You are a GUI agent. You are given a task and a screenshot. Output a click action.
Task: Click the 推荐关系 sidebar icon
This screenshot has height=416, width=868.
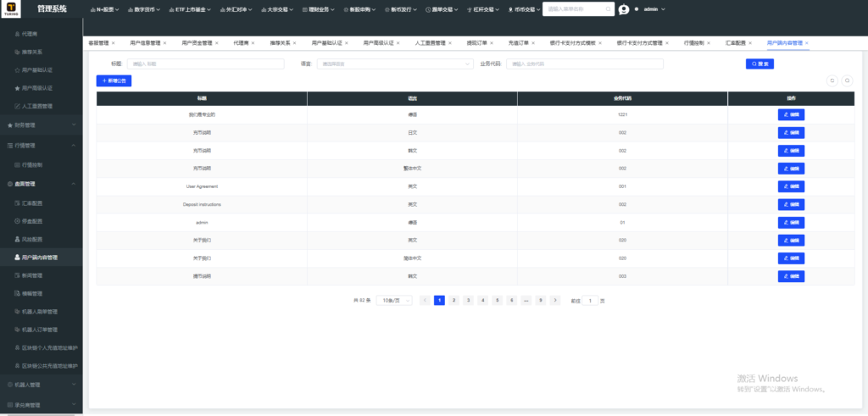(x=17, y=52)
